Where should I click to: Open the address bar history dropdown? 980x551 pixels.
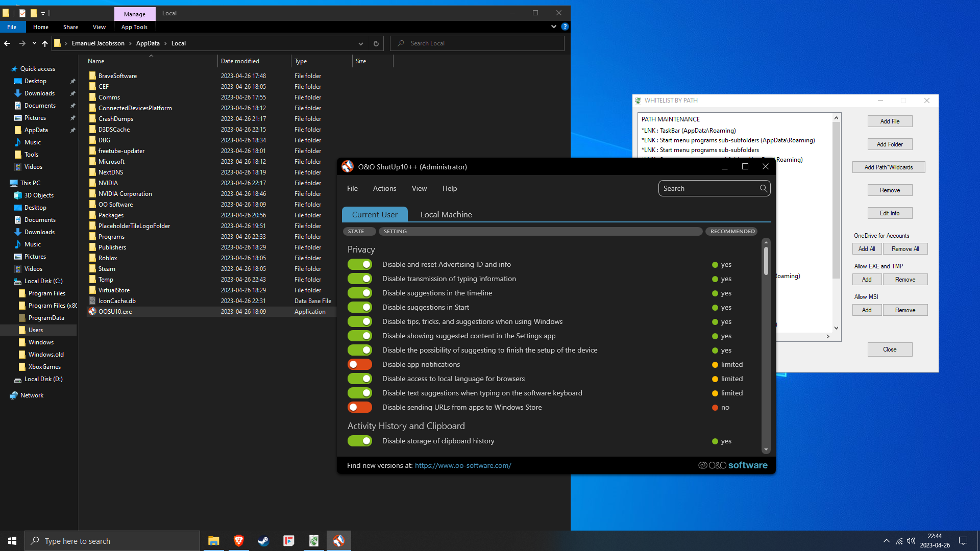(361, 43)
